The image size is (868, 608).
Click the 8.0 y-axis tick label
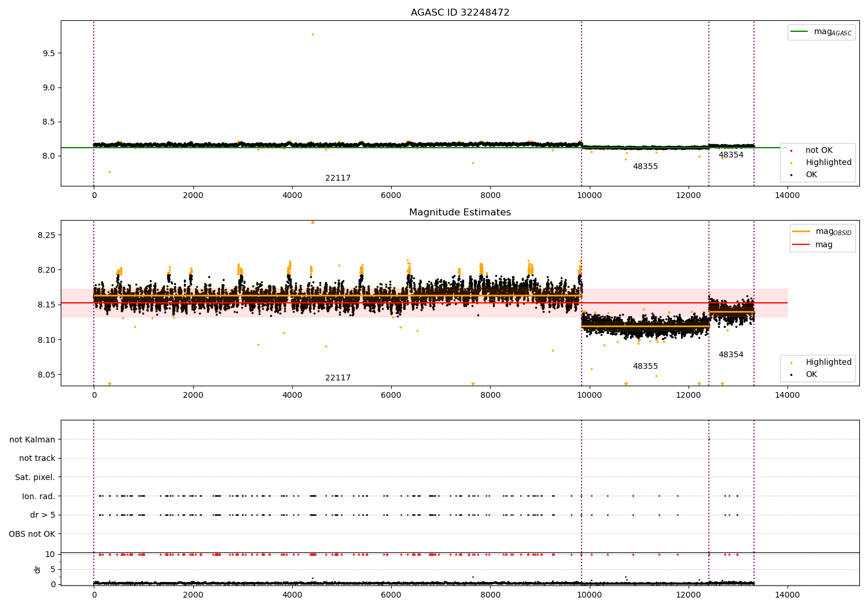pos(49,156)
